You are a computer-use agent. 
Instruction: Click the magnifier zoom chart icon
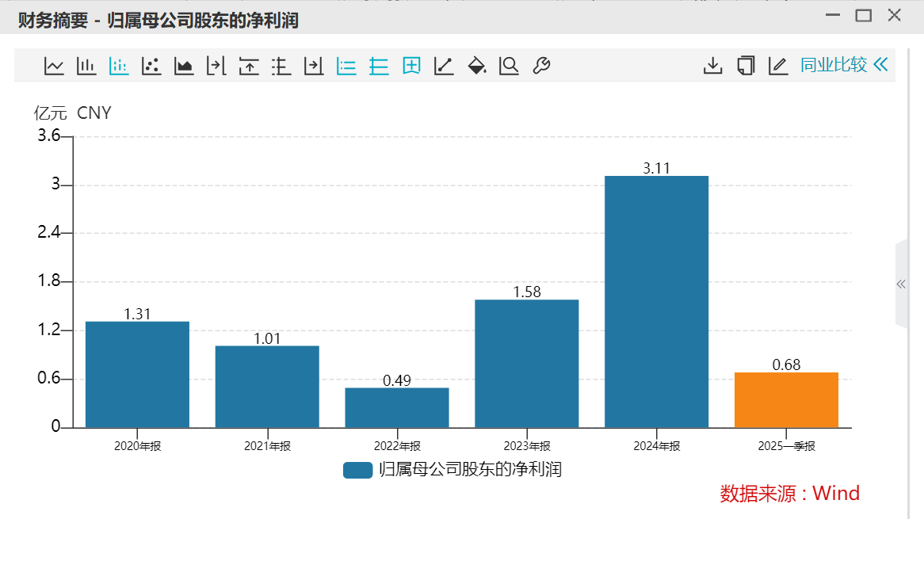click(509, 66)
